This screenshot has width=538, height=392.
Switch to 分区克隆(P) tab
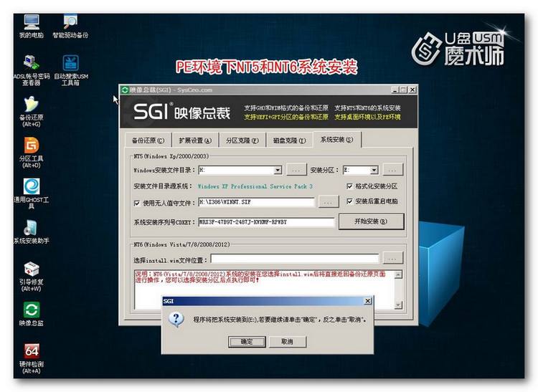(x=242, y=140)
